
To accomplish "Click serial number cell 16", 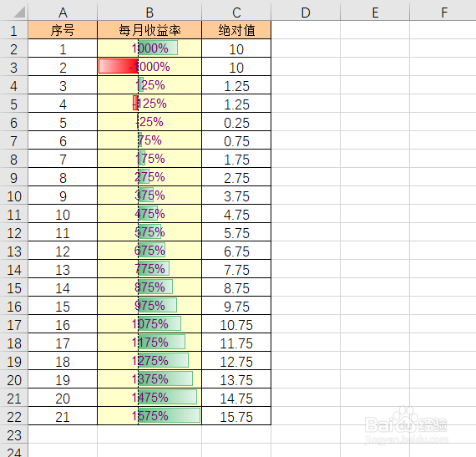I will tap(63, 324).
